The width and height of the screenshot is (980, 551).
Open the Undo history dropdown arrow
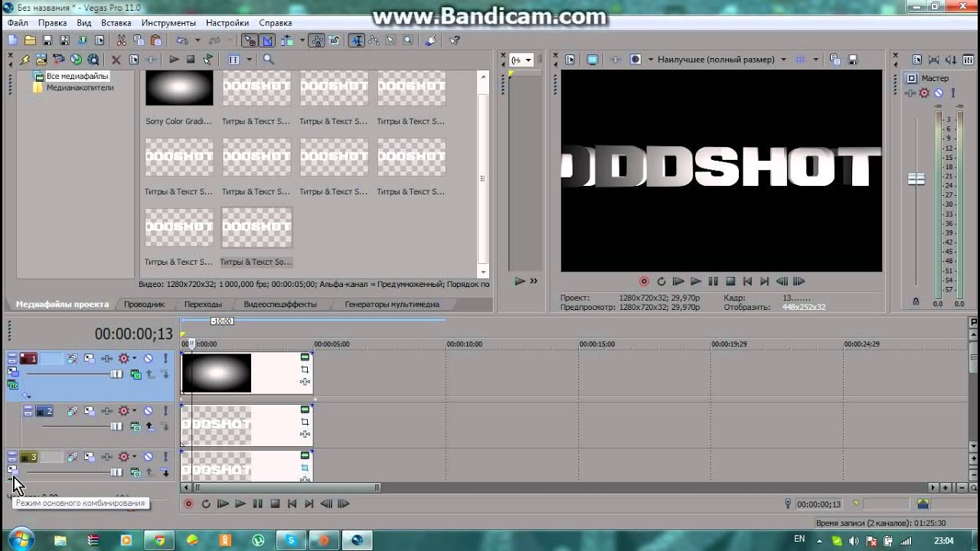197,41
